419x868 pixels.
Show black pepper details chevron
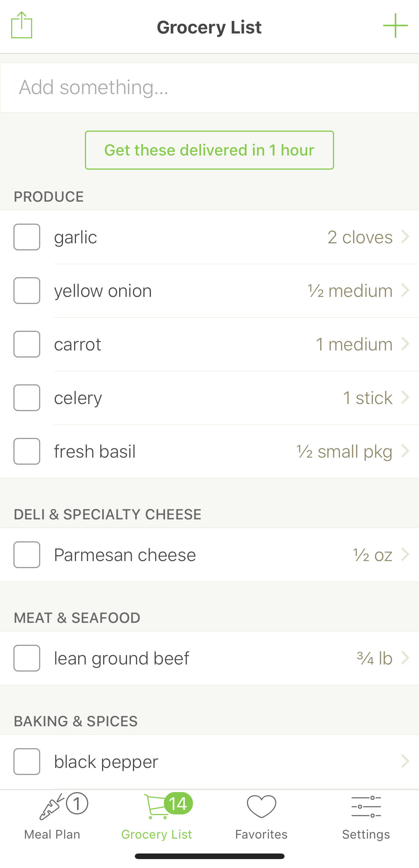click(x=405, y=761)
